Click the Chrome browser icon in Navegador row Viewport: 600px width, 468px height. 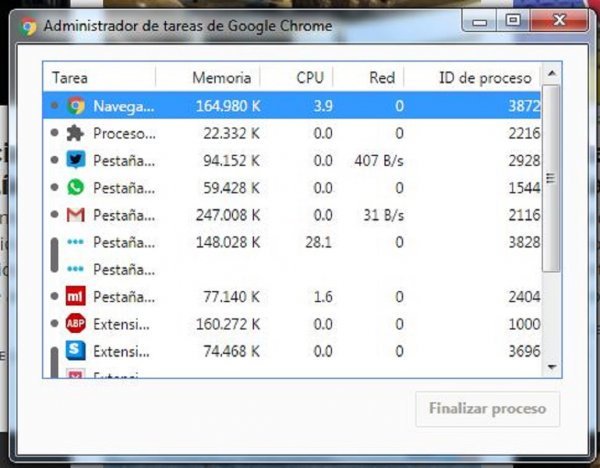pos(76,105)
